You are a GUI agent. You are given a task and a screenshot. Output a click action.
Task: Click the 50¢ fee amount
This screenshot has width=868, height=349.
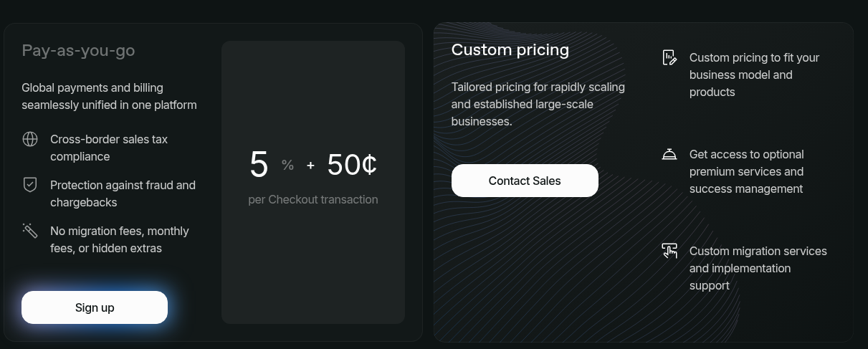[352, 165]
